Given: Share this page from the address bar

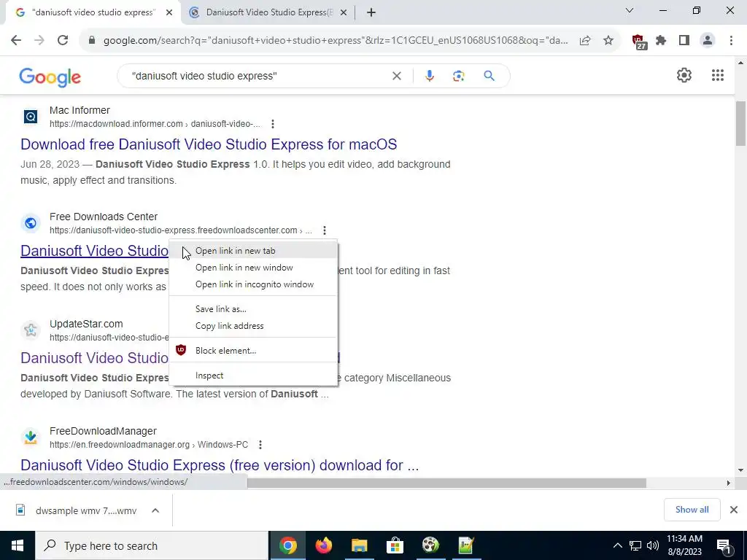Looking at the screenshot, I should click(x=585, y=41).
